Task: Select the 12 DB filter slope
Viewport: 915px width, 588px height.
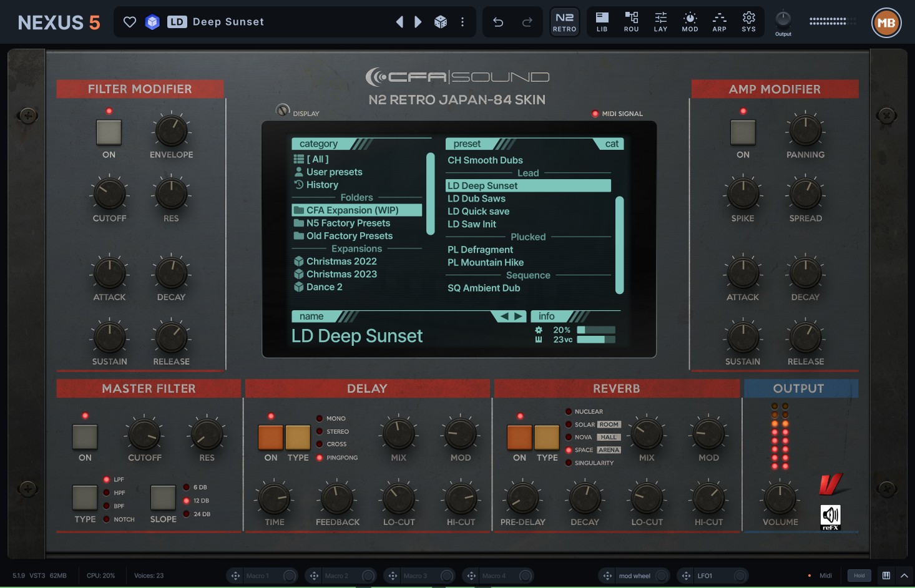Action: tap(197, 501)
